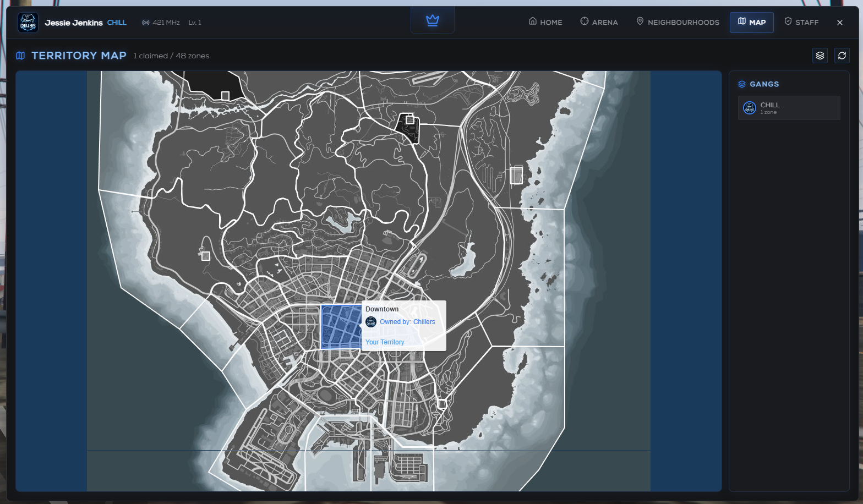This screenshot has width=863, height=504.
Task: Click the square marker on the black compound
Action: tap(410, 120)
